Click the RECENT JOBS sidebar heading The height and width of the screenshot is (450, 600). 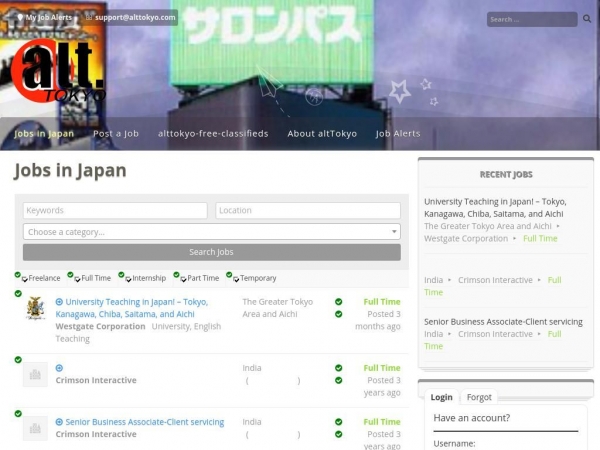tap(506, 174)
